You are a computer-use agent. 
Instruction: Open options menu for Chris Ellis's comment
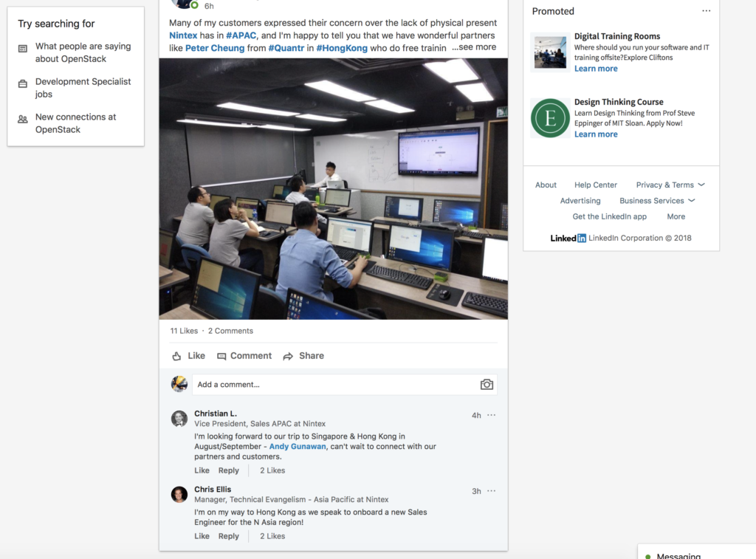491,490
